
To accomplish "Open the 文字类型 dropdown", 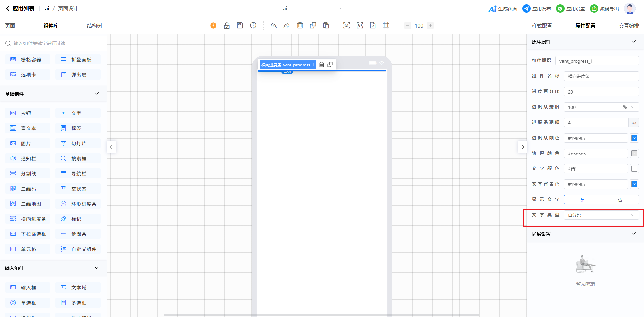I will pos(601,215).
